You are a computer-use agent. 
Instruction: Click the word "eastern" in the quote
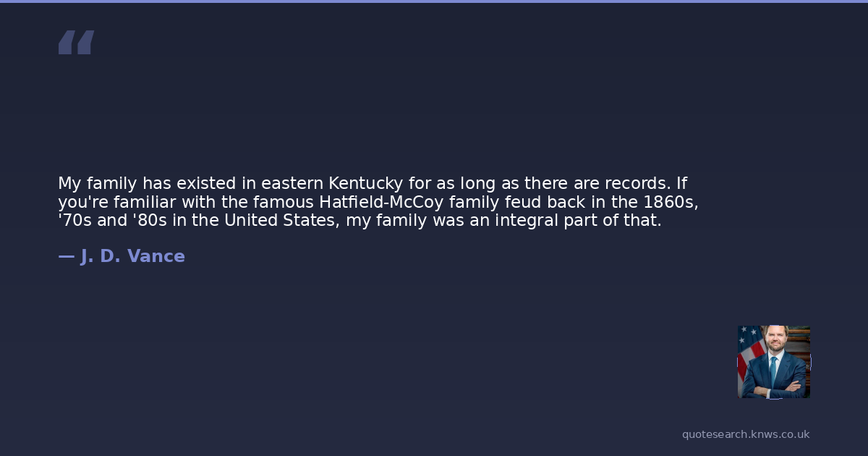click(292, 183)
